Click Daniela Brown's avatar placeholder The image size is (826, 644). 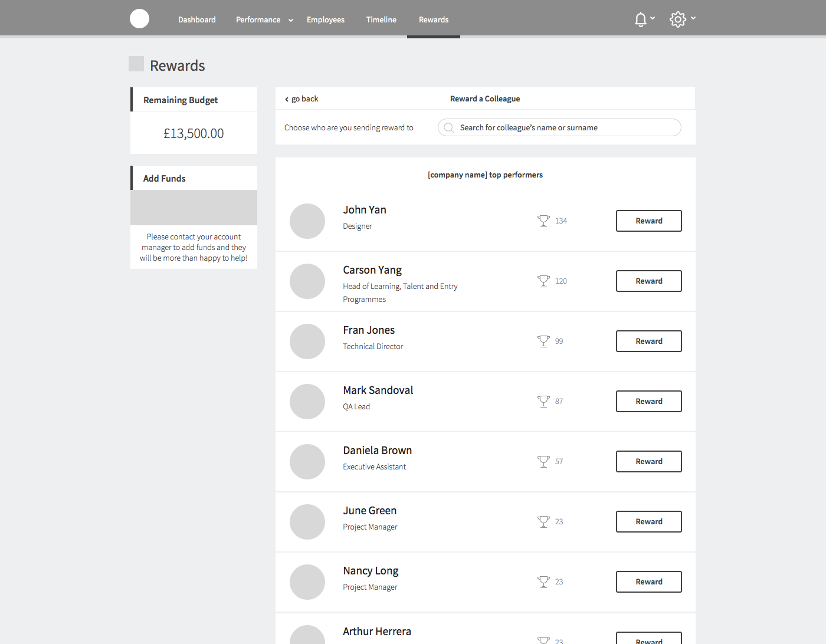point(307,462)
